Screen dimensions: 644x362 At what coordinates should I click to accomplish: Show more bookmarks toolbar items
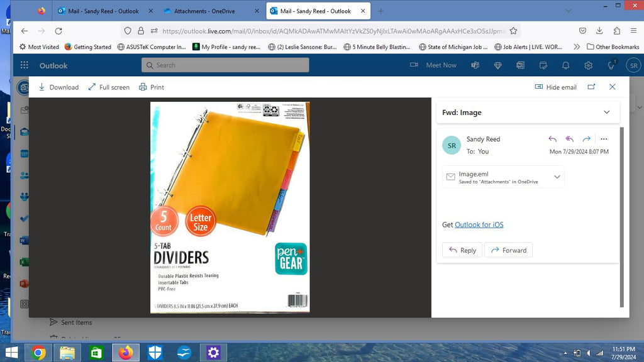point(577,47)
